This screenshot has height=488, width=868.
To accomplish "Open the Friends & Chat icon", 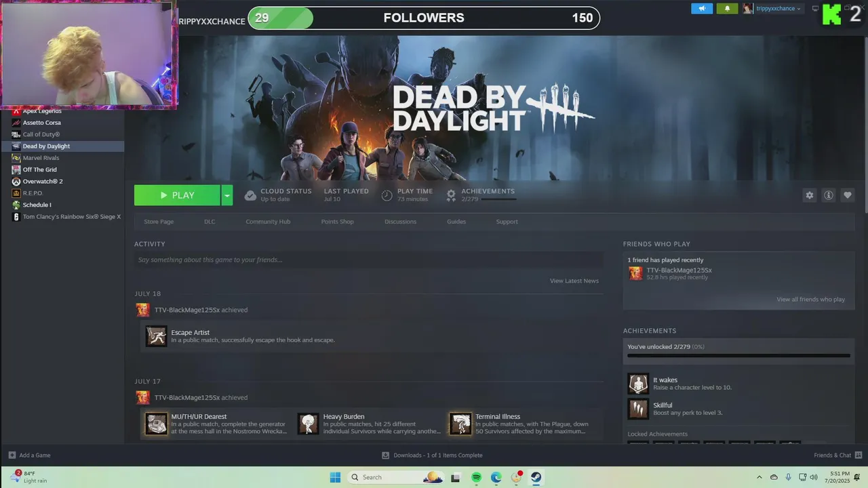I will (x=859, y=455).
